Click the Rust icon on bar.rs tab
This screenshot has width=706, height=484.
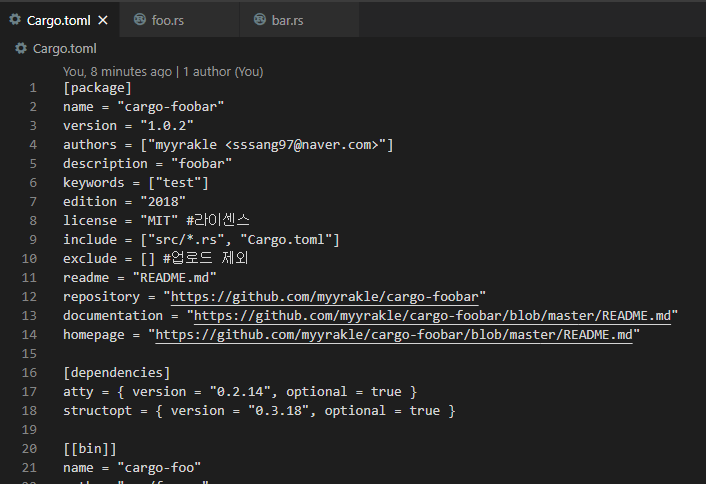tap(260, 20)
